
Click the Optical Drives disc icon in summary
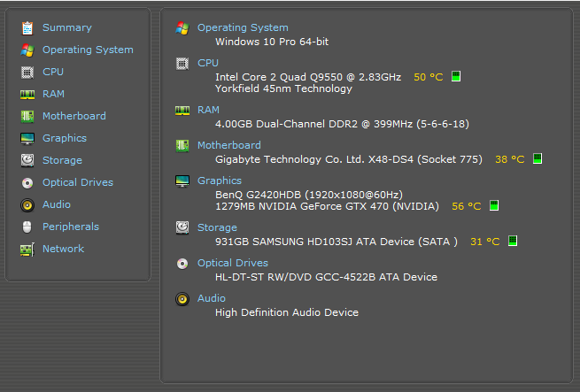[182, 263]
